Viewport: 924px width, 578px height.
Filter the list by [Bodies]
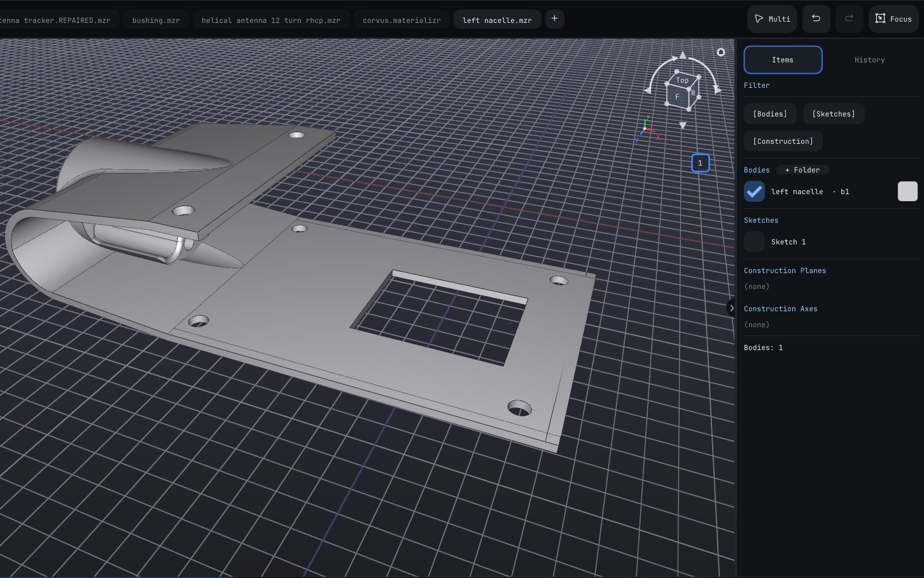click(770, 114)
